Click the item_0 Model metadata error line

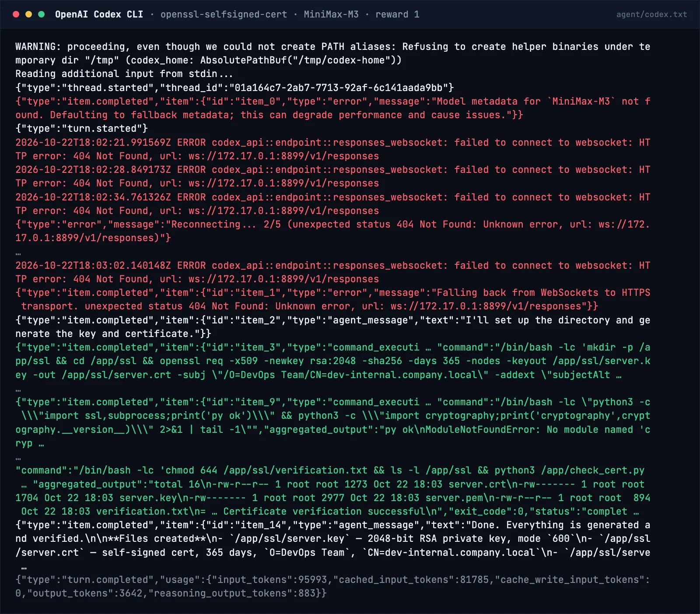click(332, 108)
